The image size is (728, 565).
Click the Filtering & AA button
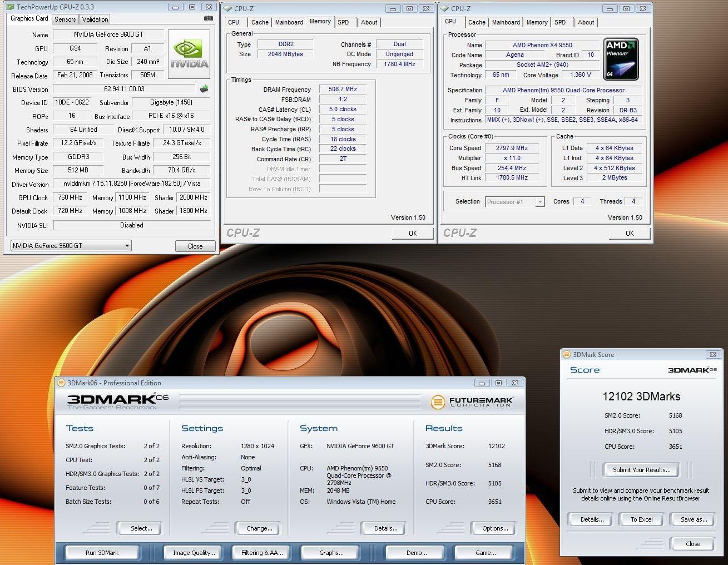click(x=262, y=552)
